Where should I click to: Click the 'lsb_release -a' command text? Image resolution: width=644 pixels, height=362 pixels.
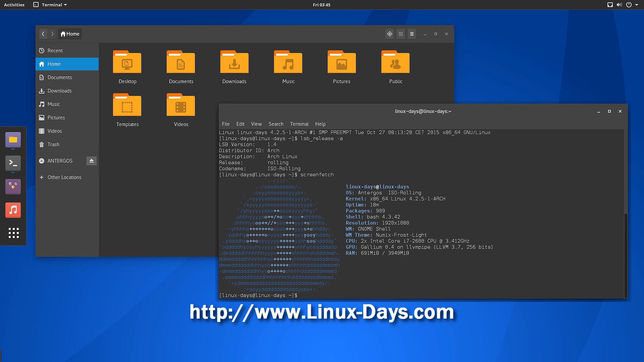point(321,138)
